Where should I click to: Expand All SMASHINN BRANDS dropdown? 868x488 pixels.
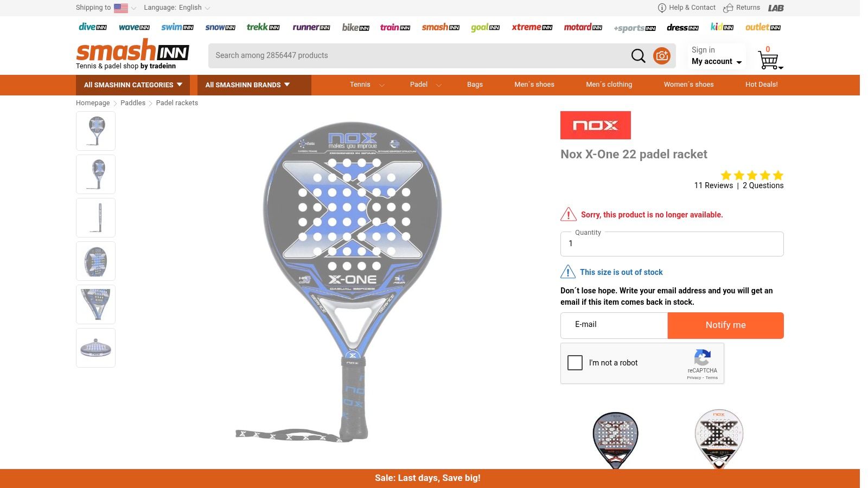pos(248,85)
